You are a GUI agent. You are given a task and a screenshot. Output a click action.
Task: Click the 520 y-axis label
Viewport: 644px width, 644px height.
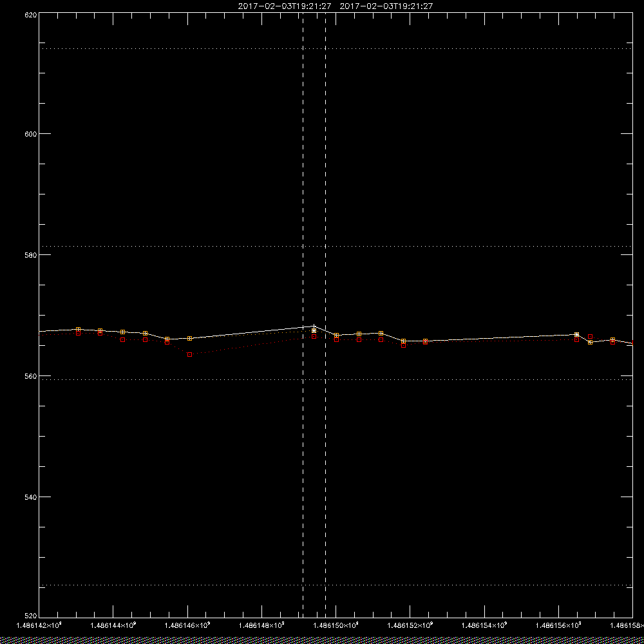[31, 616]
